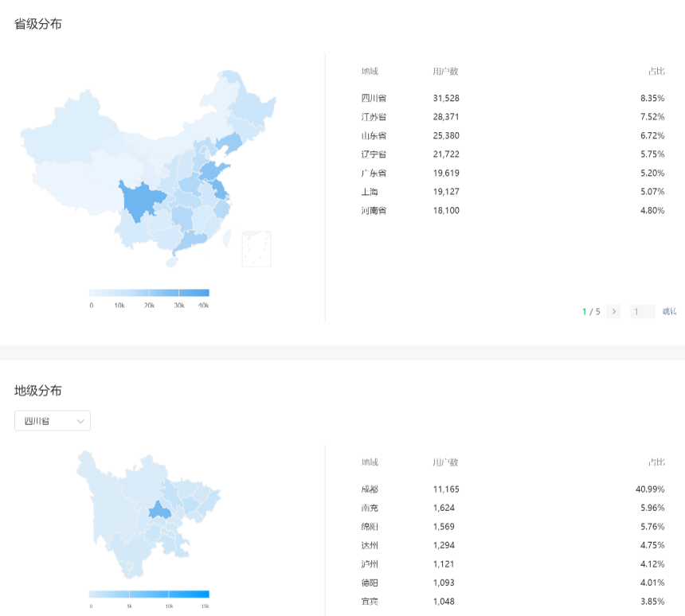Click the Sichuan city map color legend
The image size is (685, 616).
pyautogui.click(x=149, y=594)
